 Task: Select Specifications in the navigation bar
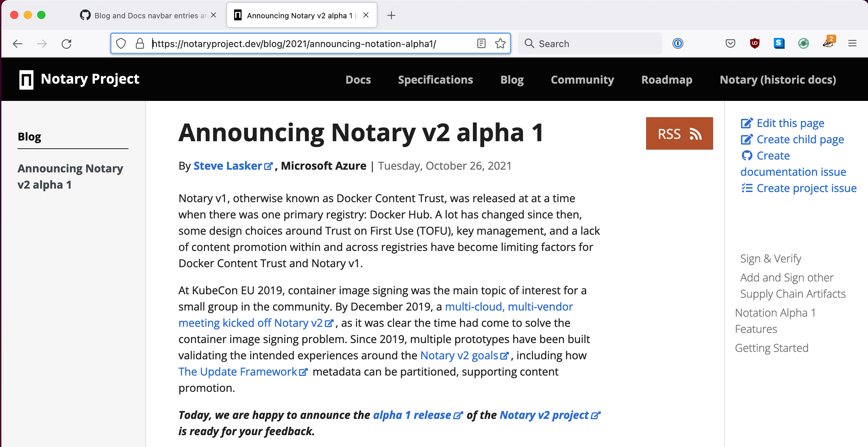436,80
